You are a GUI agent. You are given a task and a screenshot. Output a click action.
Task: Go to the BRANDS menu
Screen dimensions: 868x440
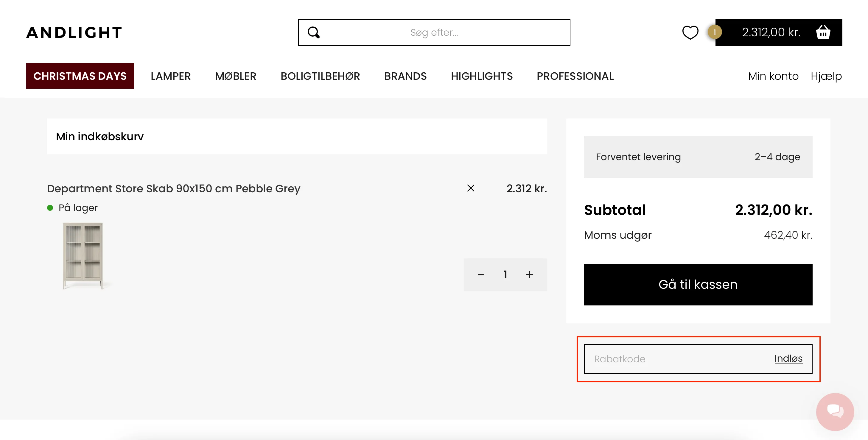pyautogui.click(x=405, y=76)
